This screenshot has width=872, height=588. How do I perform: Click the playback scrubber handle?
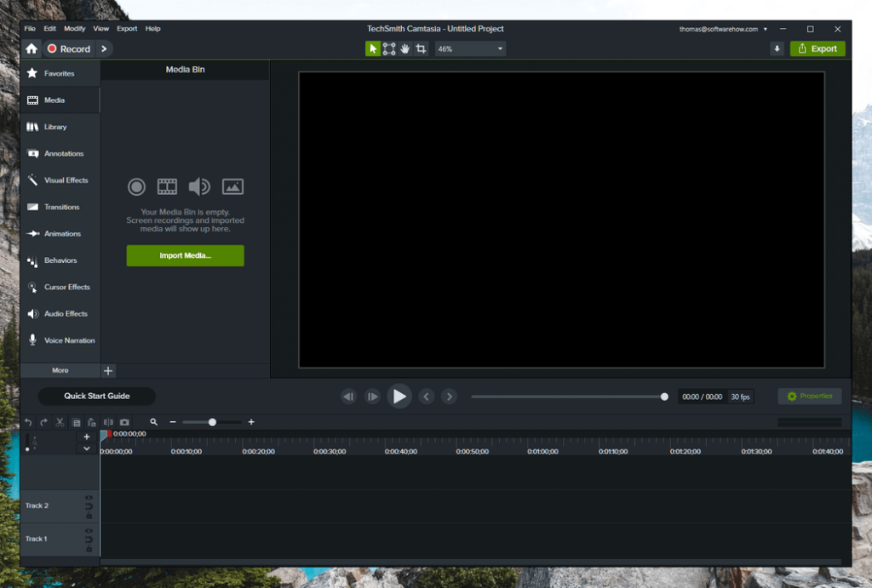[664, 397]
